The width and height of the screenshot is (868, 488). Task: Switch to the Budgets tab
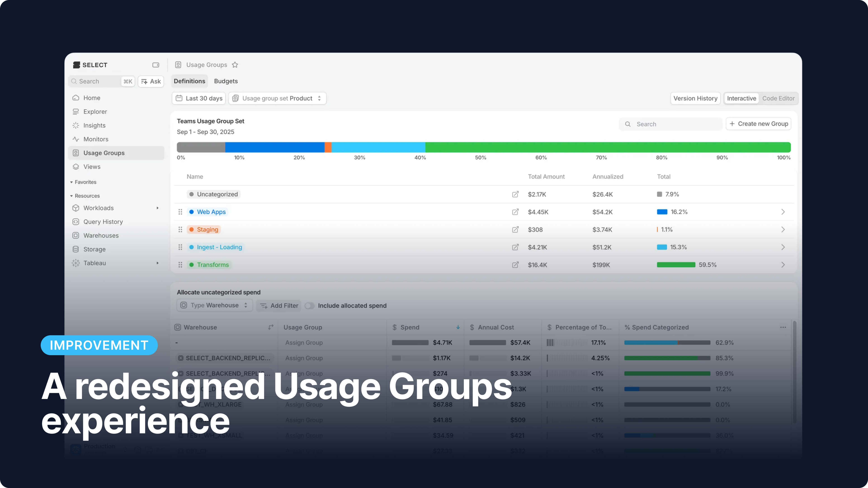pos(226,81)
